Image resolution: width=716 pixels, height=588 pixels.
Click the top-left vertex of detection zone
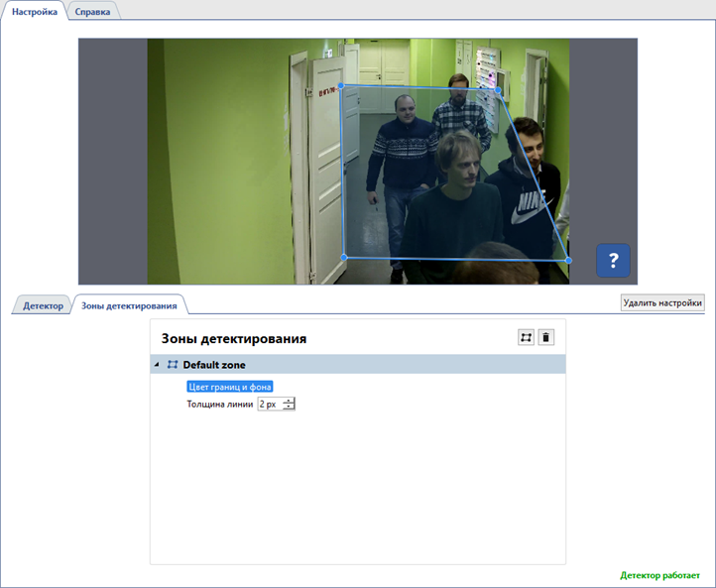[343, 86]
